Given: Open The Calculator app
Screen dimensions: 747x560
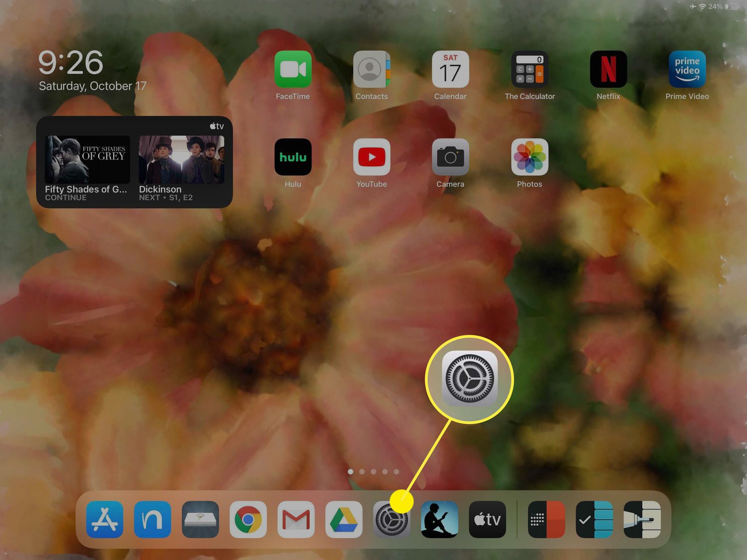Looking at the screenshot, I should (x=529, y=70).
